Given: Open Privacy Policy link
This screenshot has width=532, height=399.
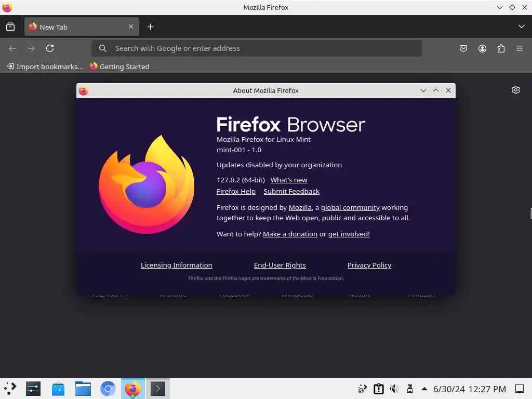Looking at the screenshot, I should [369, 265].
